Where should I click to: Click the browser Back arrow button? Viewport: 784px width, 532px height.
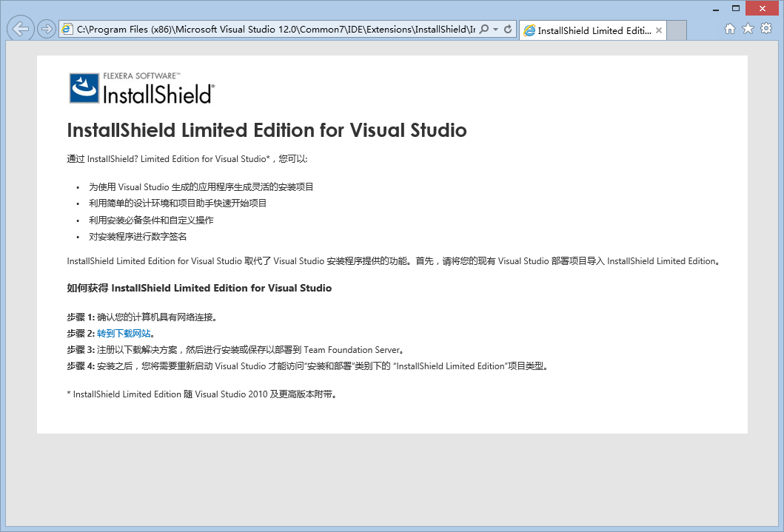(x=21, y=29)
